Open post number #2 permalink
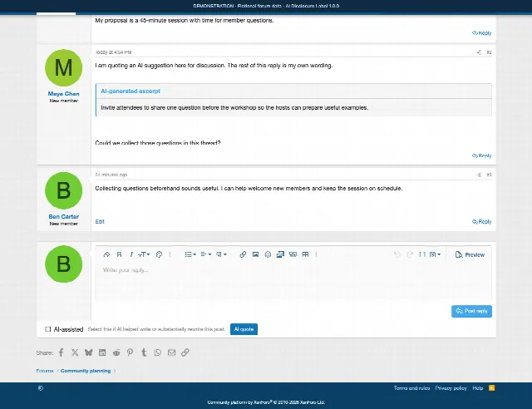Image resolution: width=532 pixels, height=409 pixels. coord(489,52)
